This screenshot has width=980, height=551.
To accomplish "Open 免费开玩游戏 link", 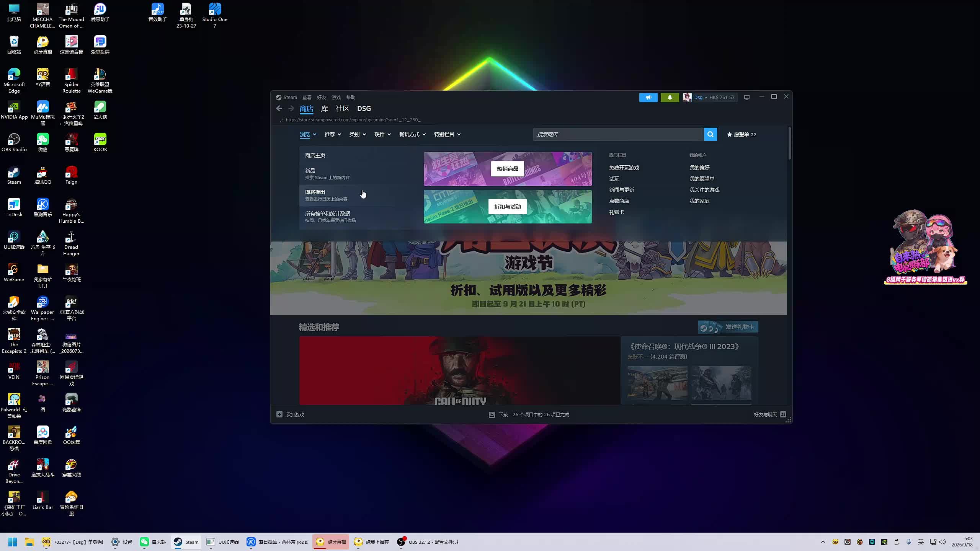I will pos(624,168).
